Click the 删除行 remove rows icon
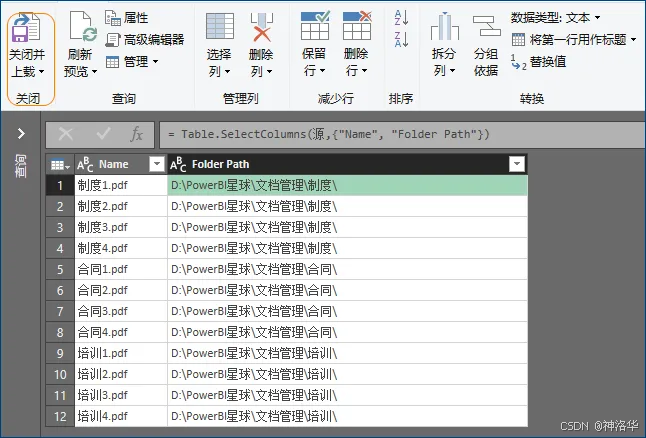 pos(357,26)
